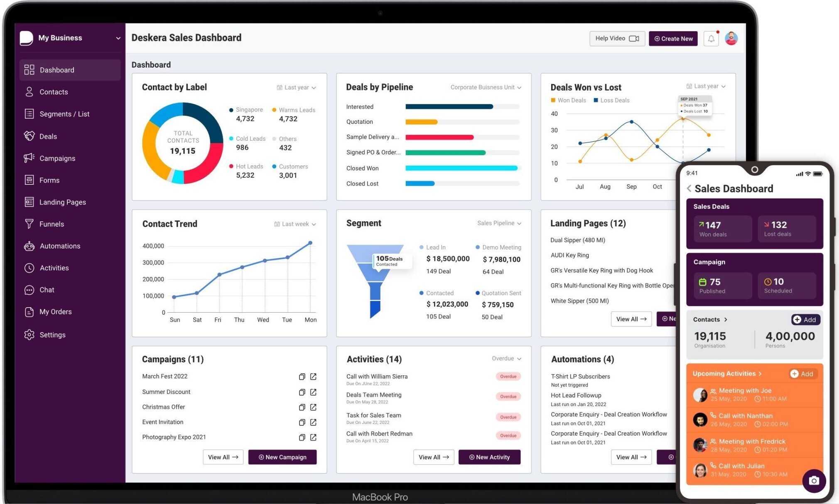Viewport: 839px width, 504px height.
Task: Click the Campaigns icon in sidebar
Action: coord(28,158)
